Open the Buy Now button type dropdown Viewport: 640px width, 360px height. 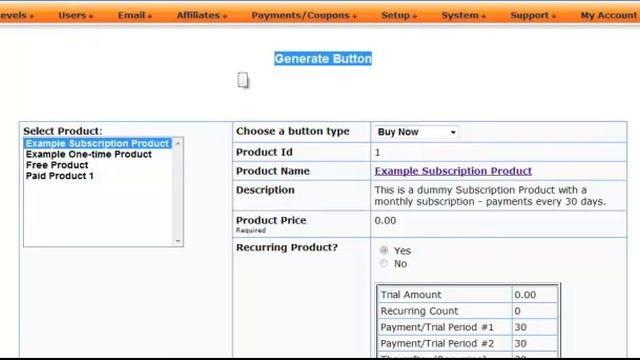(x=416, y=132)
